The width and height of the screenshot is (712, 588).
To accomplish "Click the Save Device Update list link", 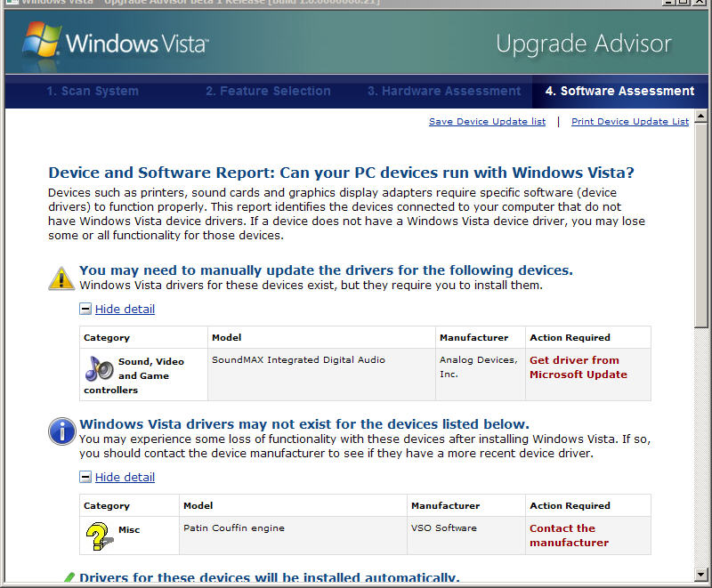I will click(487, 122).
